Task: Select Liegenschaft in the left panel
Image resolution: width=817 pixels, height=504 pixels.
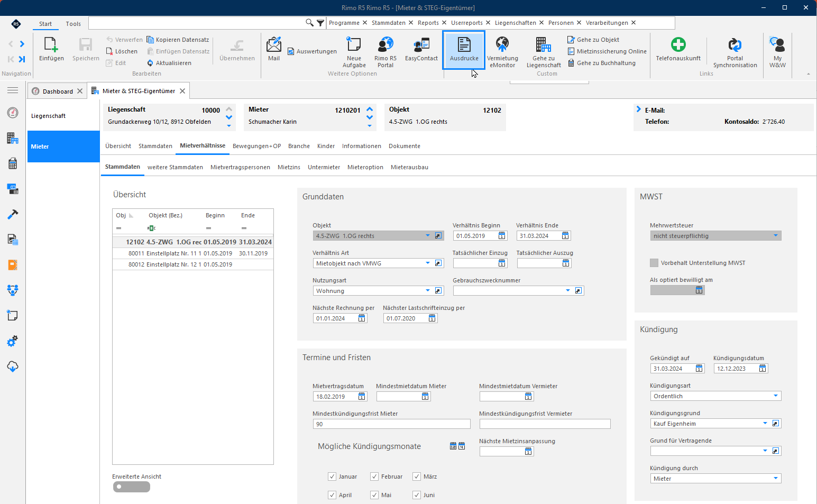Action: pos(63,116)
